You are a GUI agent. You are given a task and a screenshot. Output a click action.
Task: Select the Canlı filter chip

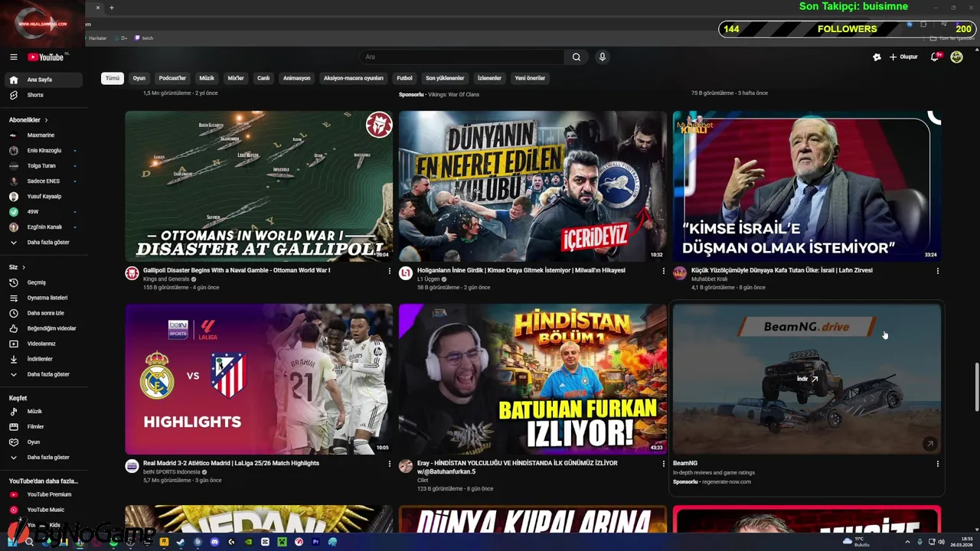pyautogui.click(x=263, y=78)
